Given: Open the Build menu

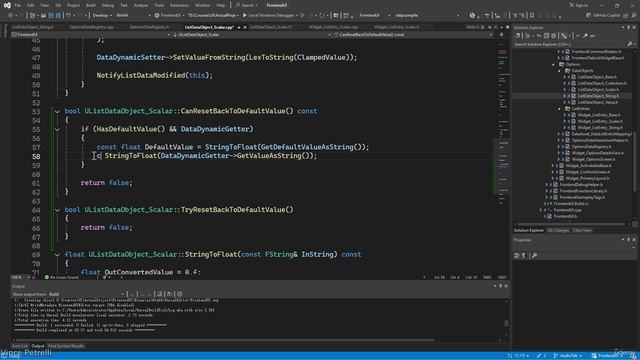Looking at the screenshot, I should point(91,5).
